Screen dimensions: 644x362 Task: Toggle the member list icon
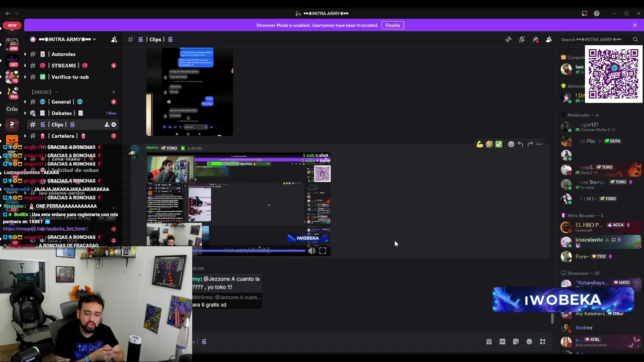tap(549, 39)
